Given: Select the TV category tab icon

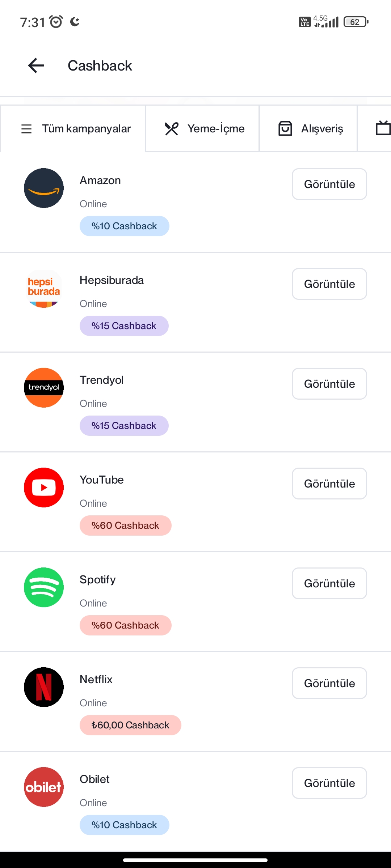Looking at the screenshot, I should pyautogui.click(x=382, y=128).
